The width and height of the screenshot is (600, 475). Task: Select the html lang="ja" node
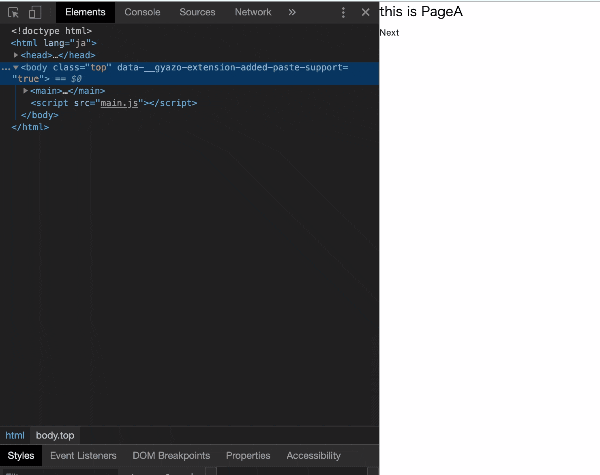tap(54, 43)
